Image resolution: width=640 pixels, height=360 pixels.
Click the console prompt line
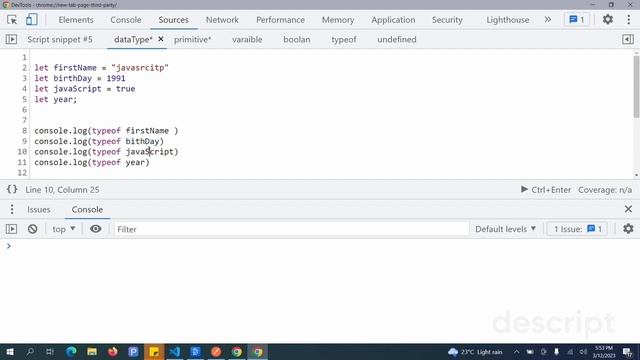click(320, 246)
